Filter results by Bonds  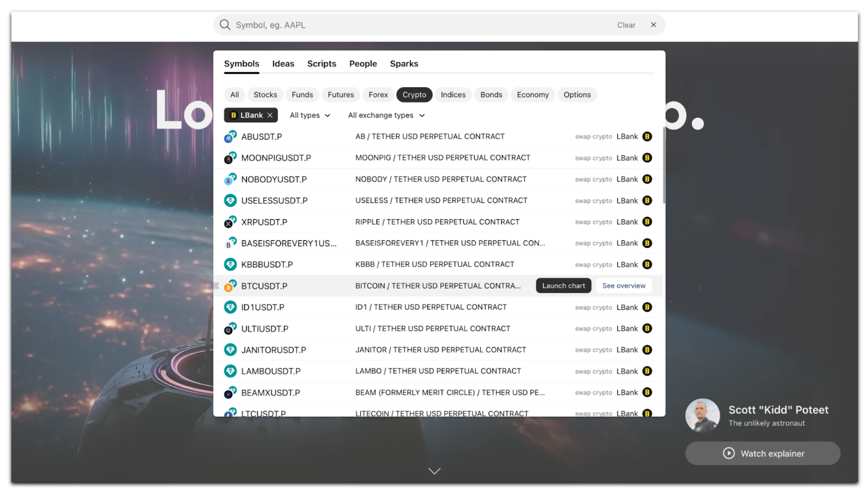point(491,94)
